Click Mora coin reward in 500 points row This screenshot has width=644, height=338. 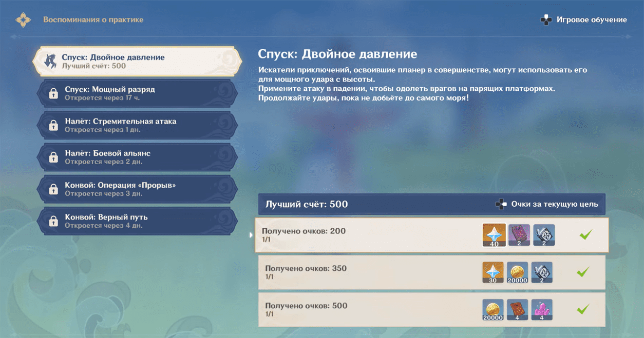pyautogui.click(x=493, y=310)
